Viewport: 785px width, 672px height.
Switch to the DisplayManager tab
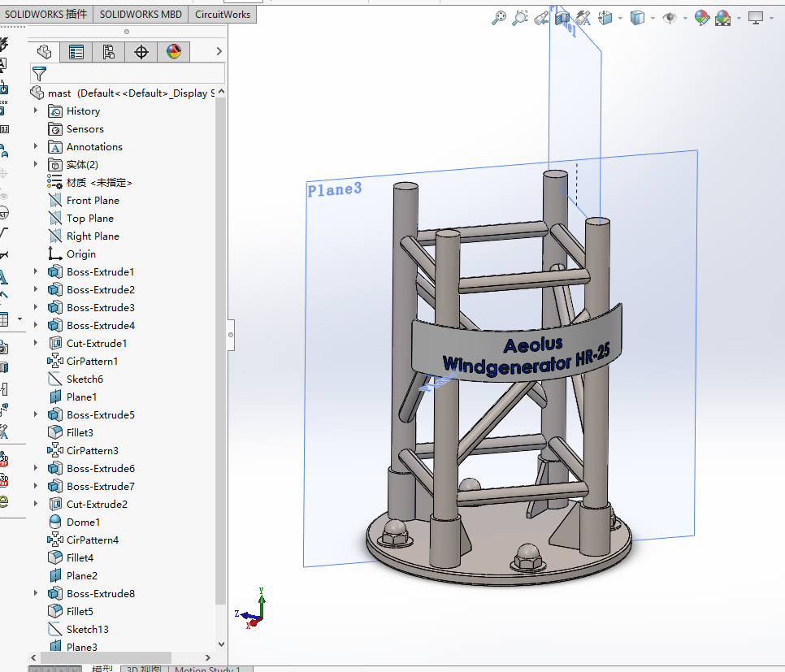(x=174, y=51)
